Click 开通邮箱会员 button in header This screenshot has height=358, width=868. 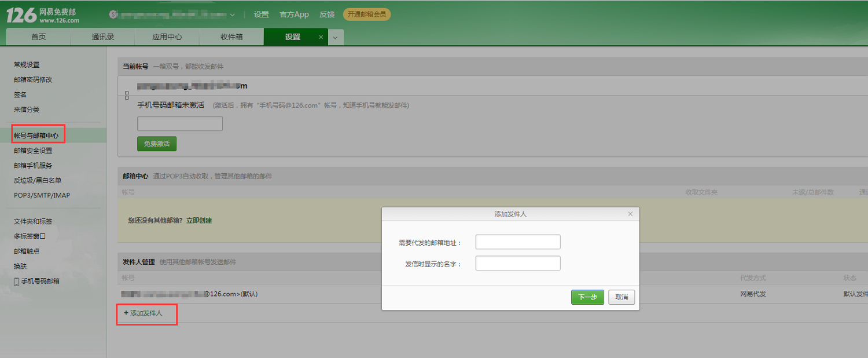(x=367, y=14)
